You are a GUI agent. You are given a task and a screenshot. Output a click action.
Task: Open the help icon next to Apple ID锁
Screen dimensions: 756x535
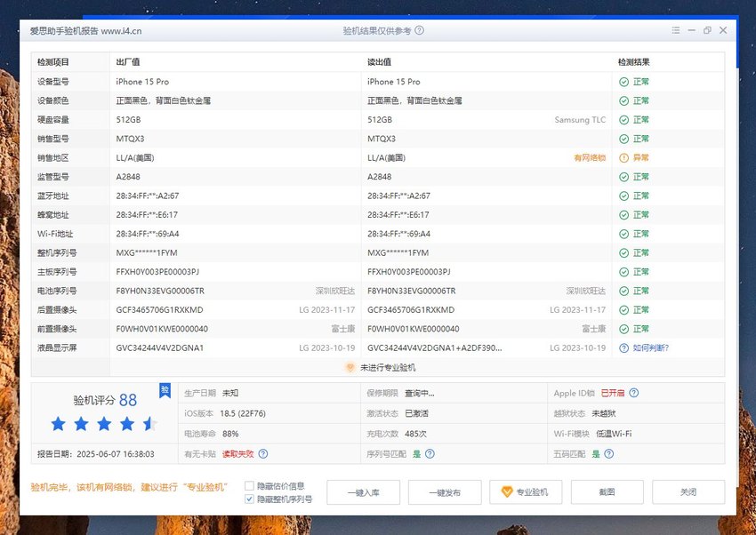point(634,393)
